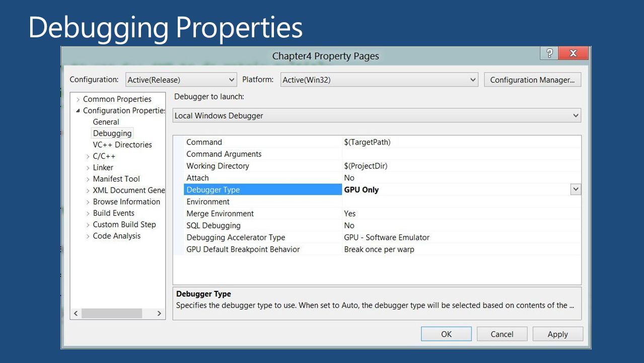This screenshot has height=363, width=644.
Task: Click the Debugging Accelerator Type property
Action: click(x=236, y=237)
